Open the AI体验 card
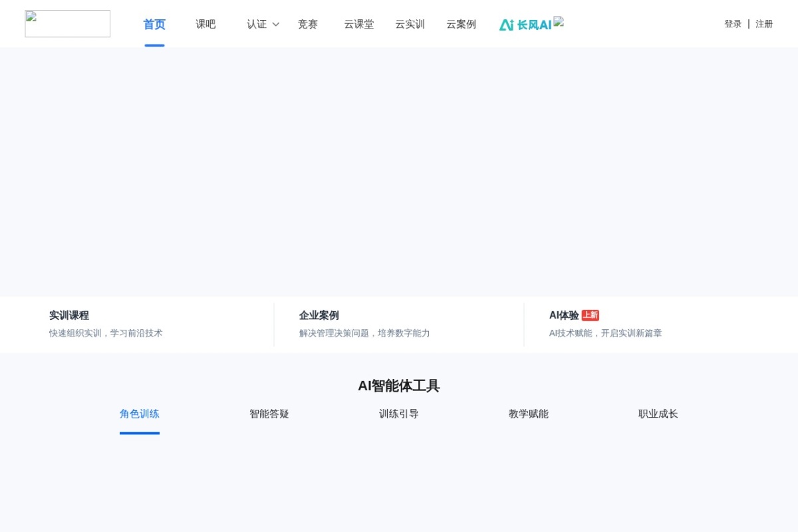Viewport: 798px width, 532px height. tap(649, 325)
